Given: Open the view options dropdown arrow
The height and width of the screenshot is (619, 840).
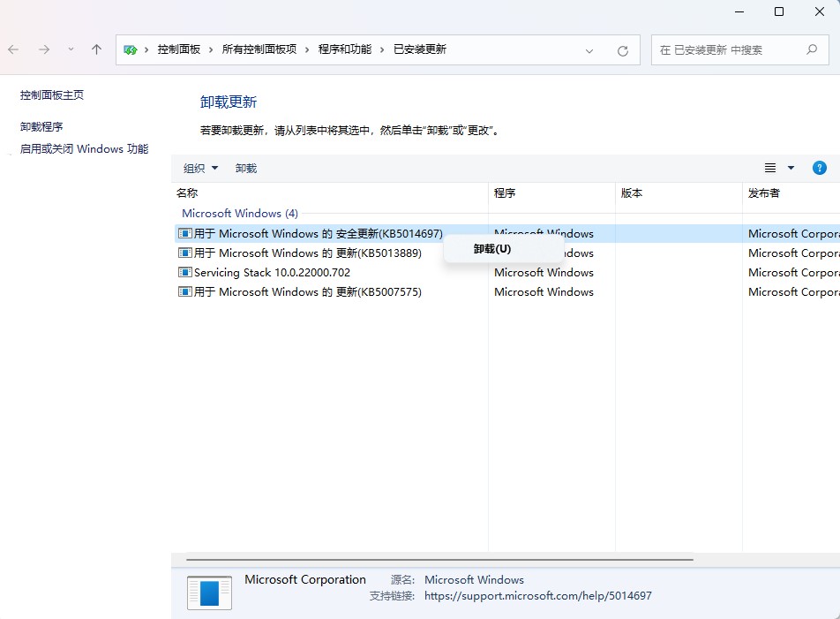Looking at the screenshot, I should (x=791, y=169).
